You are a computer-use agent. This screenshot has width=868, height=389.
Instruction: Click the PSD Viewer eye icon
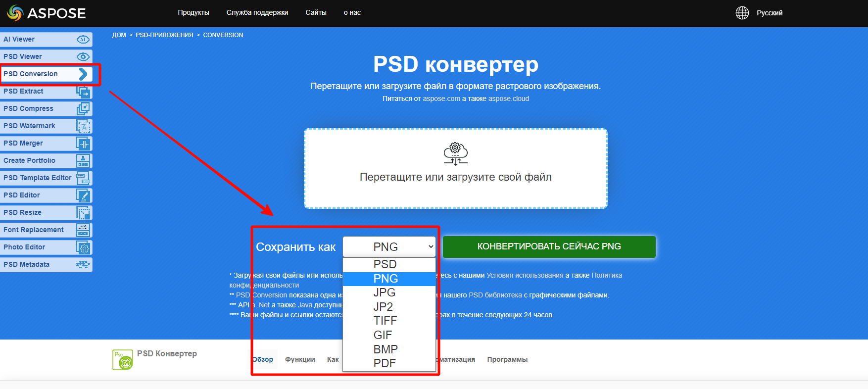(x=83, y=57)
